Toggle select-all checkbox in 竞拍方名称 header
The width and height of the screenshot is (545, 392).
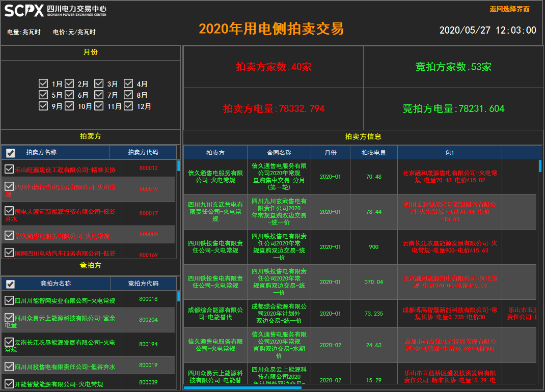coord(10,284)
